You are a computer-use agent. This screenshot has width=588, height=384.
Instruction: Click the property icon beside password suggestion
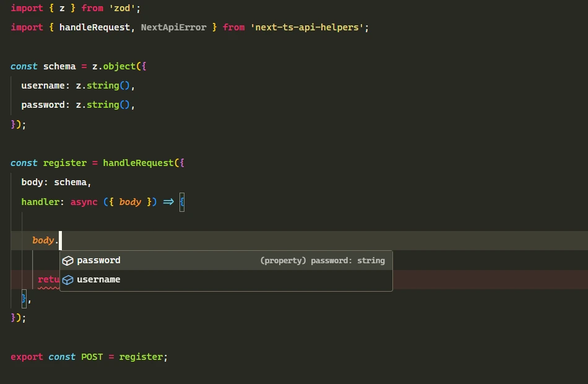tap(67, 260)
